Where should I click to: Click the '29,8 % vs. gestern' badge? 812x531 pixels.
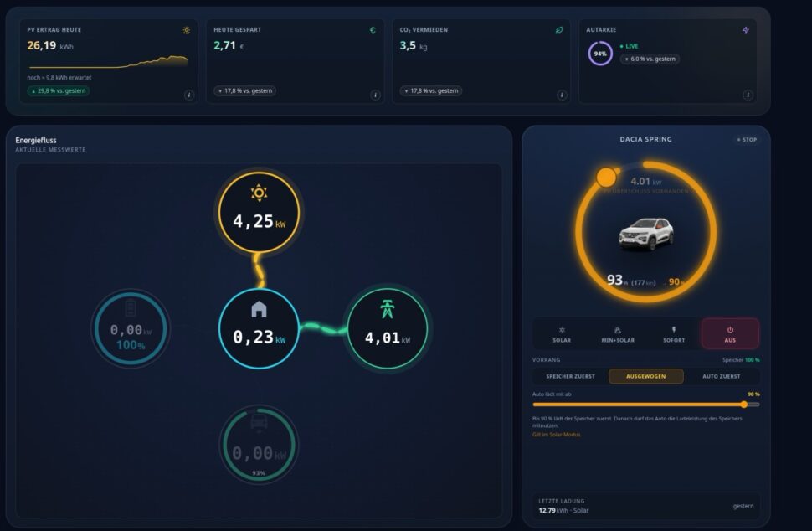[x=59, y=90]
